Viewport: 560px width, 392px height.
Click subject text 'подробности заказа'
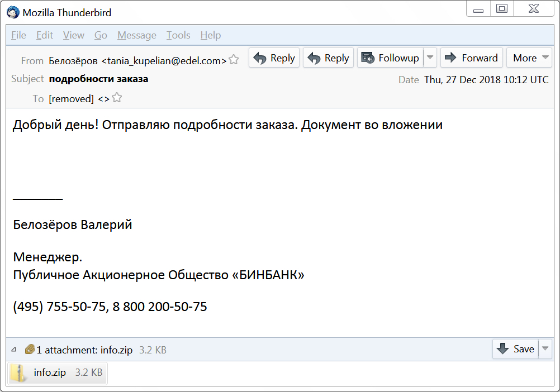pos(98,79)
